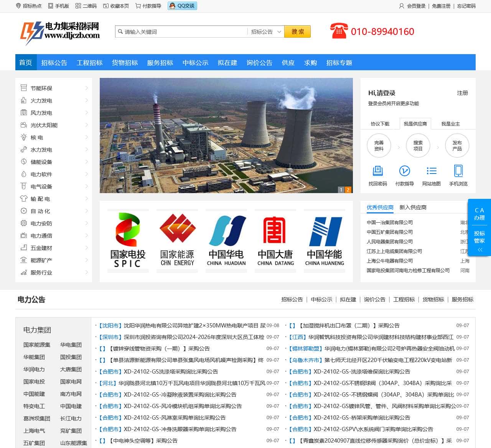Image resolution: width=491 pixels, height=448 pixels.
Task: Click the 发布产品 circle button
Action: 457,145
